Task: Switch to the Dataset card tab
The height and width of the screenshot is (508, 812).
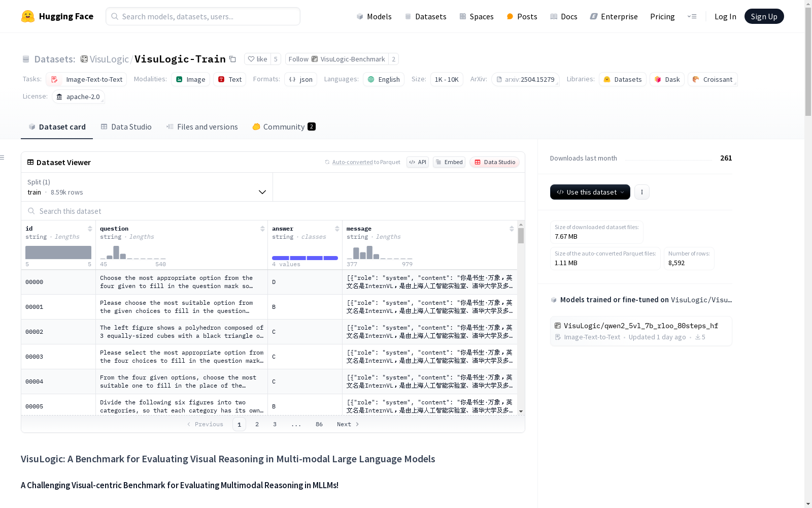Action: click(x=57, y=127)
